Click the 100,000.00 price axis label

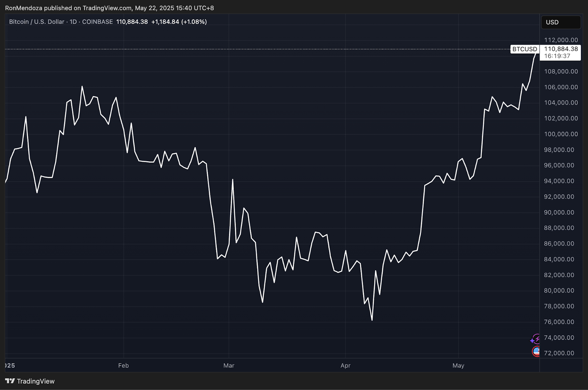tap(561, 134)
